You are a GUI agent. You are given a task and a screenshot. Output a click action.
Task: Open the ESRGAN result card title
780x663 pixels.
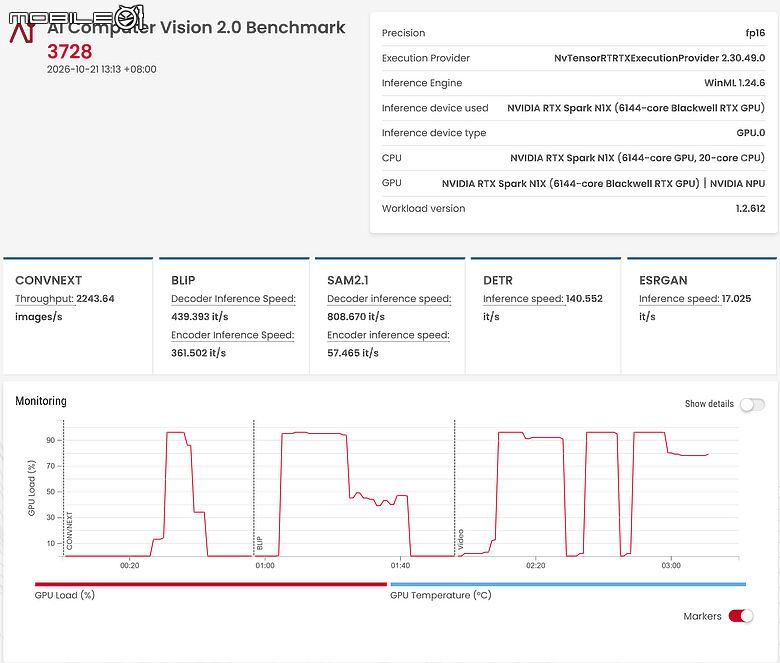tap(663, 281)
